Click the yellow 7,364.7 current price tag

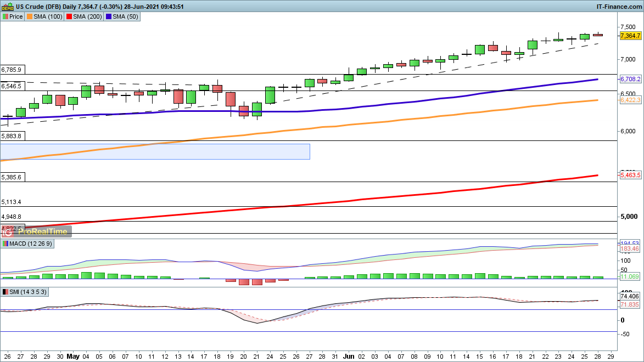(x=630, y=36)
